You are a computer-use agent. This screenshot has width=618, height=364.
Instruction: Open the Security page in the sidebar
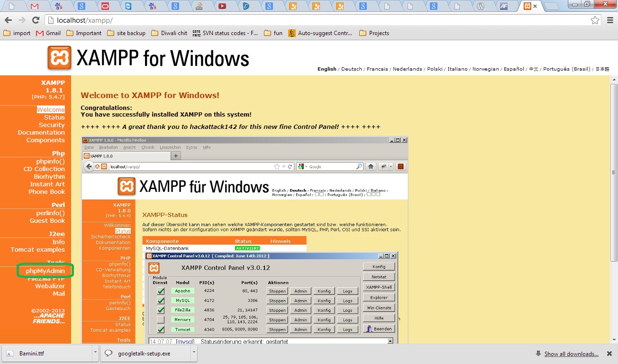click(52, 125)
